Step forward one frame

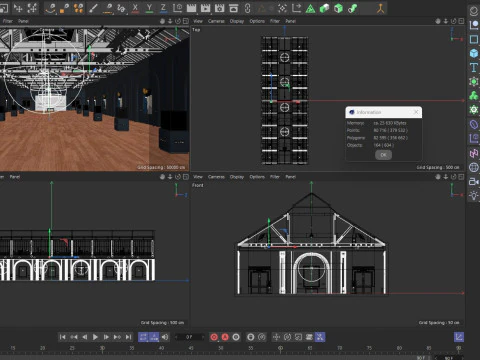tap(106, 337)
